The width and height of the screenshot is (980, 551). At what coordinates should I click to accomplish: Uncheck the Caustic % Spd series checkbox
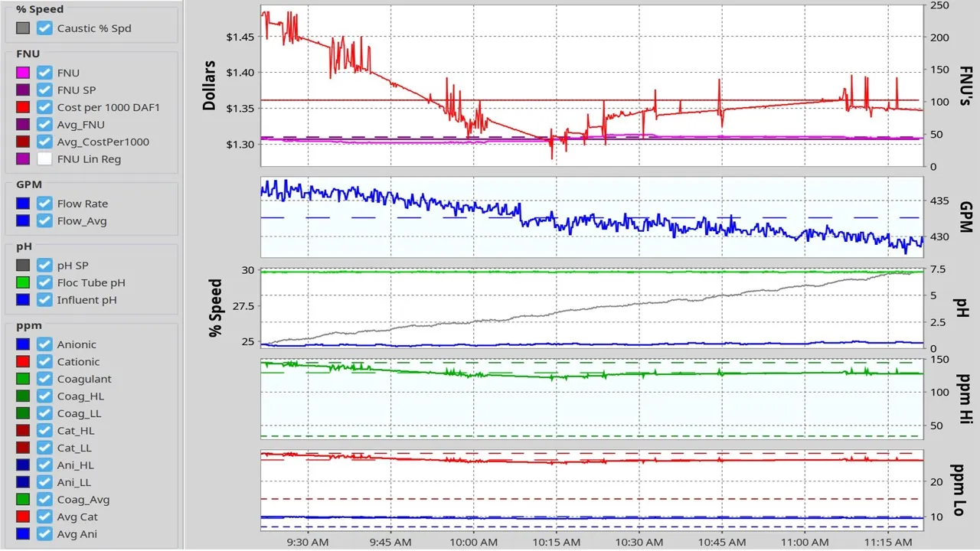[45, 28]
